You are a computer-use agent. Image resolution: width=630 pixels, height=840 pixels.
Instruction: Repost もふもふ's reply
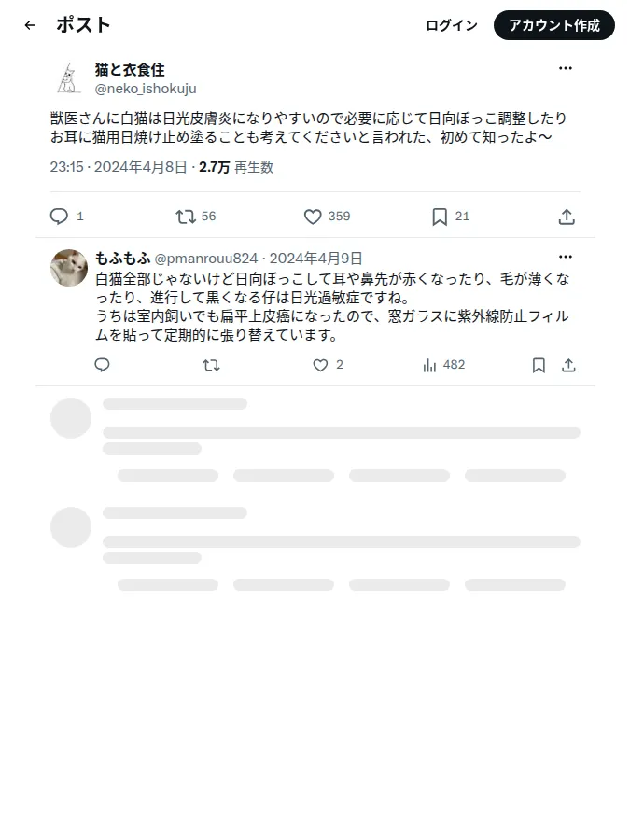[211, 365]
